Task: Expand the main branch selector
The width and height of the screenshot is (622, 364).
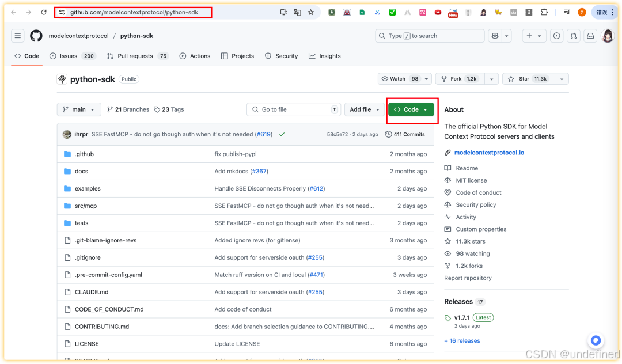Action: 79,109
